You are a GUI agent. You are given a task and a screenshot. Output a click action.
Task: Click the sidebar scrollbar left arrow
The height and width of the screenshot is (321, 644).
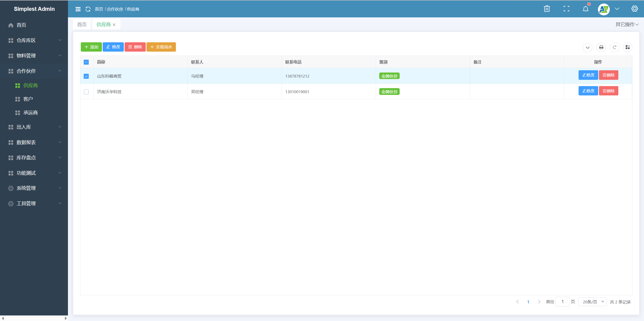pos(3,318)
